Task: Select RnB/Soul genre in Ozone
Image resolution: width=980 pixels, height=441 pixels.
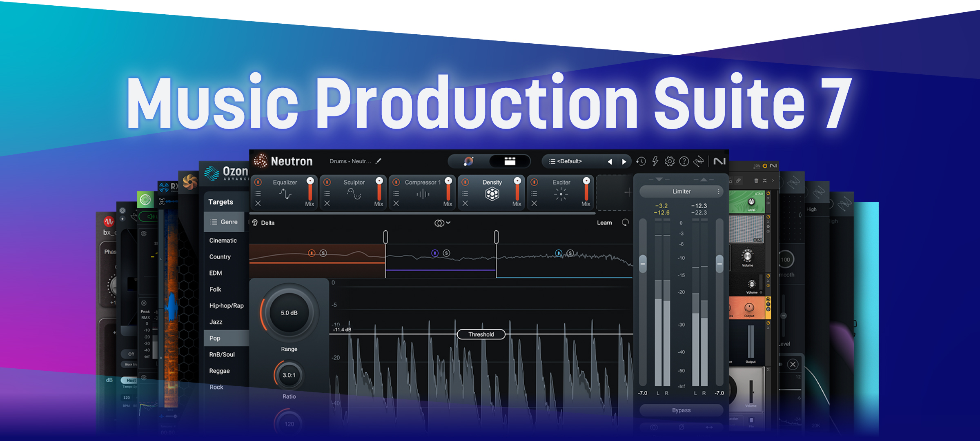Action: pyautogui.click(x=222, y=354)
